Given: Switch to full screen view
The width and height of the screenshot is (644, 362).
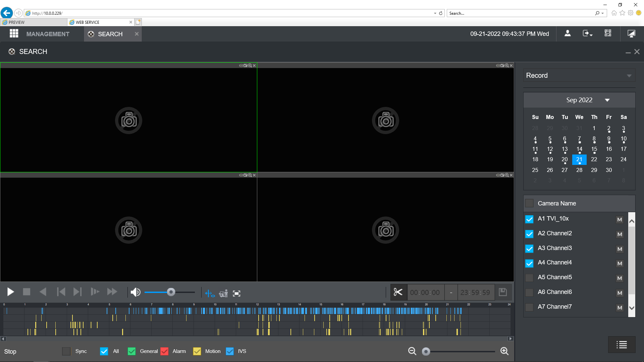Looking at the screenshot, I should [x=237, y=294].
